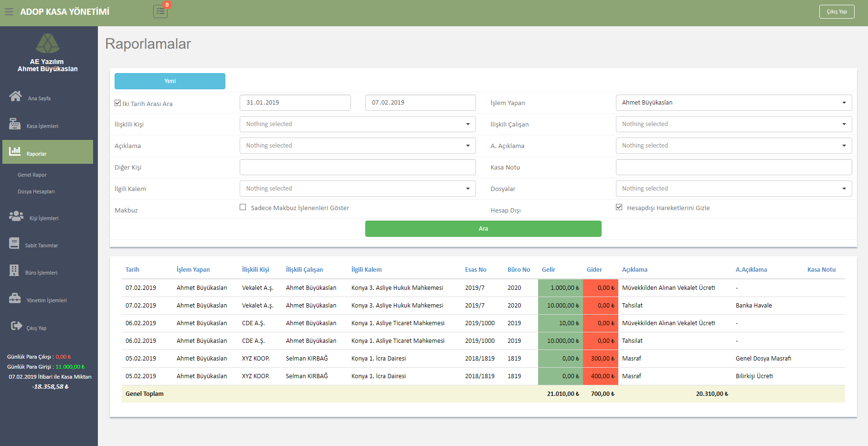Sort by Büro No column header
The width and height of the screenshot is (868, 446).
coord(519,270)
